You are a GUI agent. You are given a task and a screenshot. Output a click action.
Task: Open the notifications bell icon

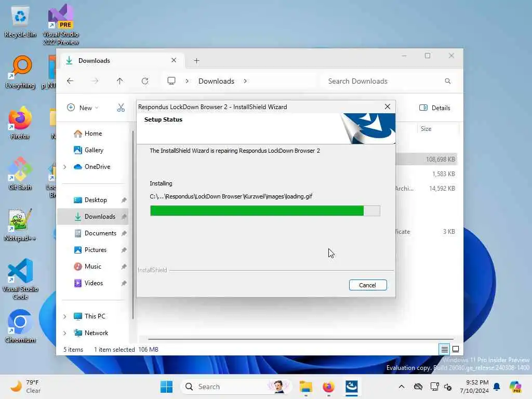[497, 387]
